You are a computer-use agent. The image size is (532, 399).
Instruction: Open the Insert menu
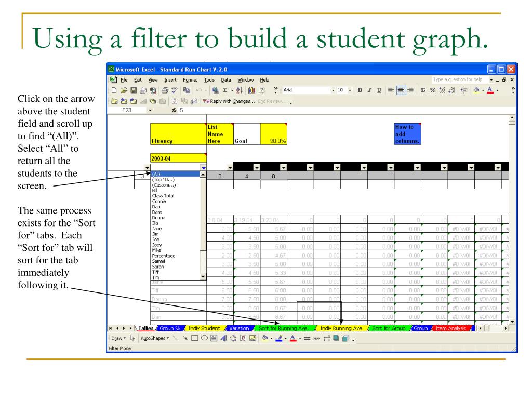point(170,80)
